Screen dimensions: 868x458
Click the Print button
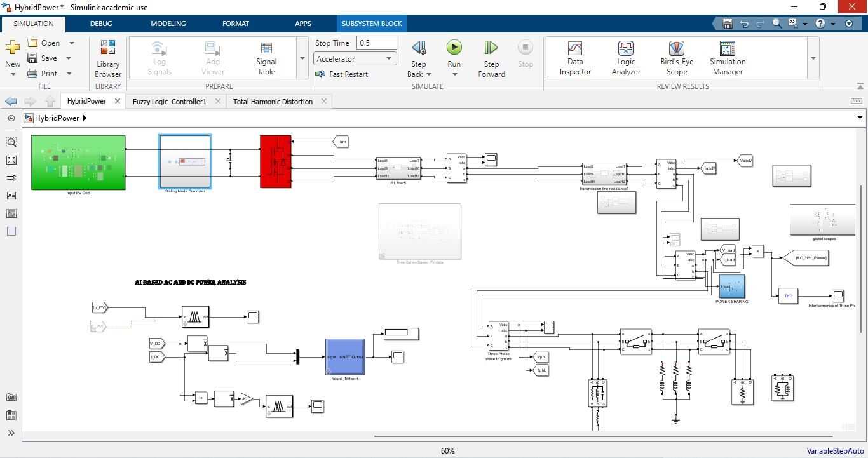click(x=43, y=74)
